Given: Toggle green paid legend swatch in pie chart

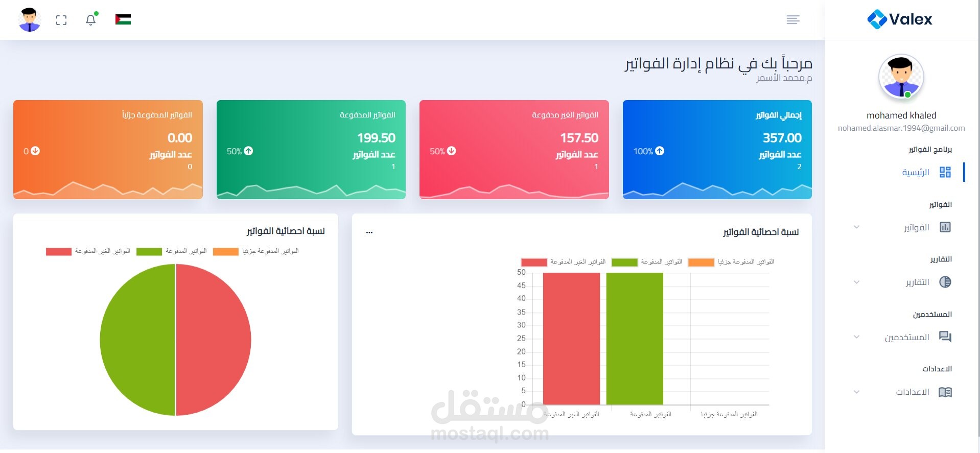Looking at the screenshot, I should coord(149,251).
